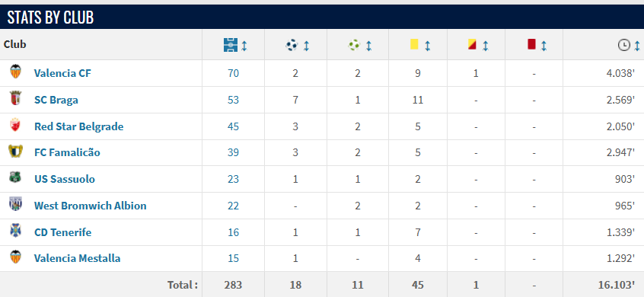Image resolution: width=644 pixels, height=297 pixels.
Task: Sort by red cards icon
Action: point(531,44)
